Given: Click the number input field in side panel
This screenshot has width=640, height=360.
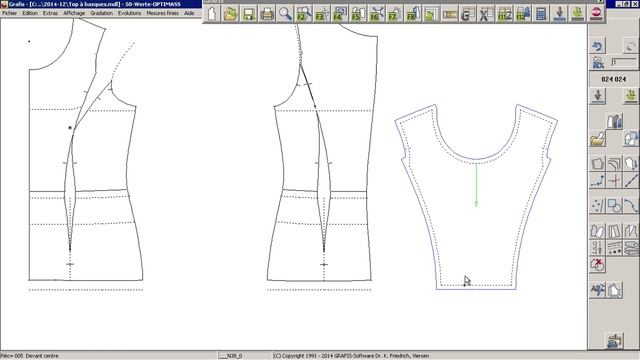Looking at the screenshot, I should point(624,62).
